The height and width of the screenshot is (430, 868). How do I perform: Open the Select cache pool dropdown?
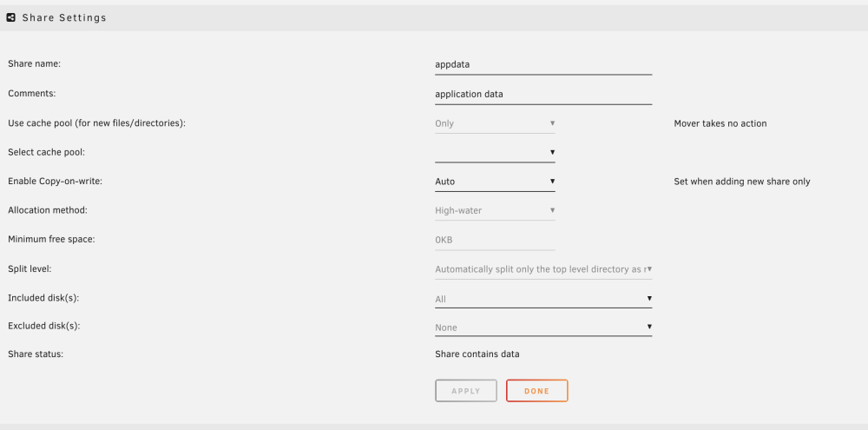[x=495, y=152]
